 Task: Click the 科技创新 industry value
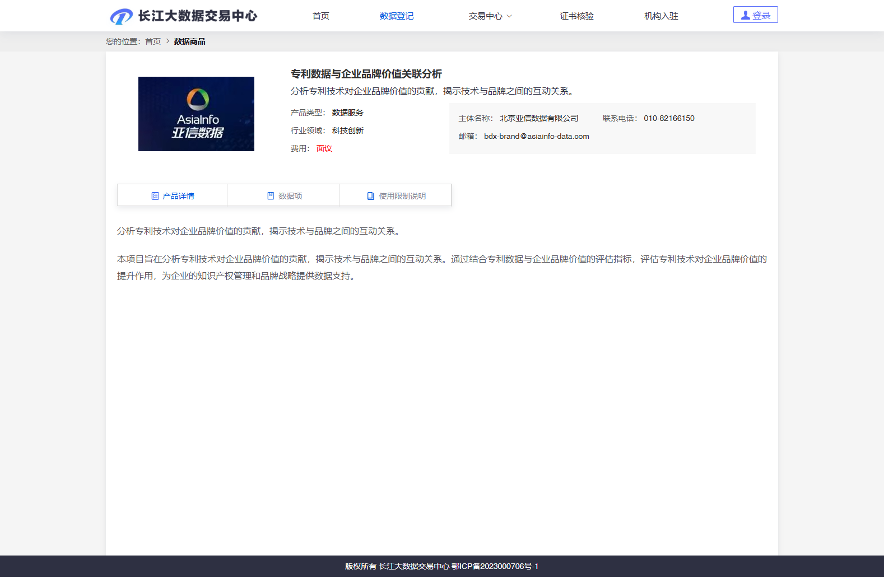[x=348, y=130]
